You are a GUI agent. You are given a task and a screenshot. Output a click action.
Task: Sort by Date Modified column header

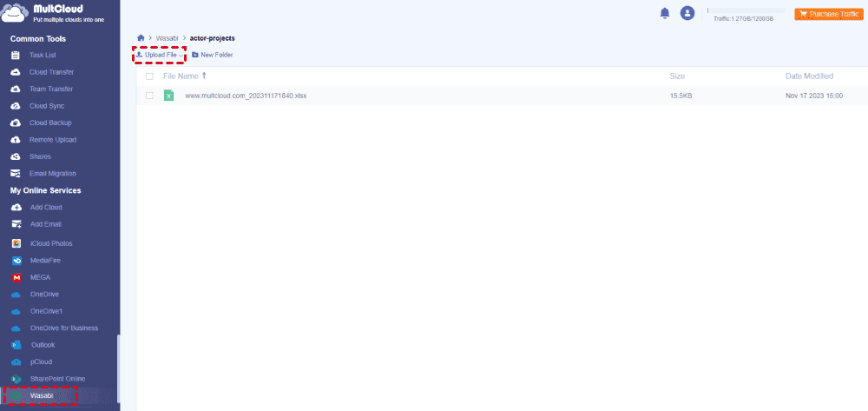pos(809,76)
